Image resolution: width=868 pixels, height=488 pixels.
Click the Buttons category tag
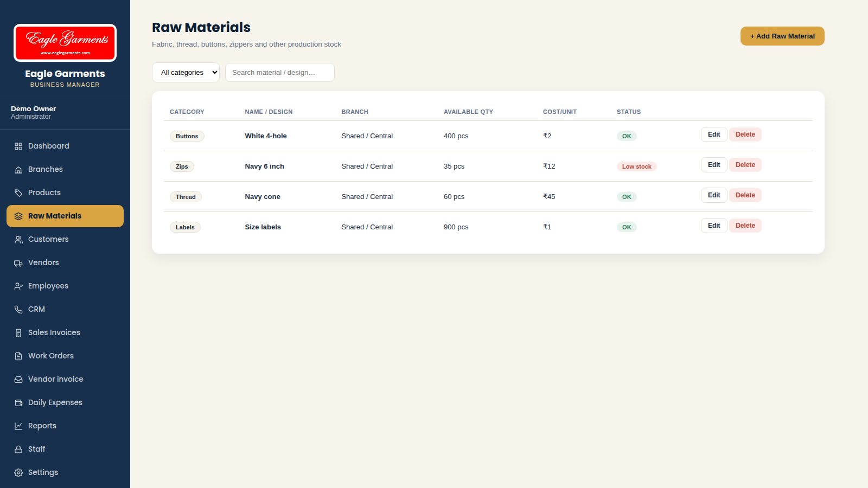tap(187, 136)
